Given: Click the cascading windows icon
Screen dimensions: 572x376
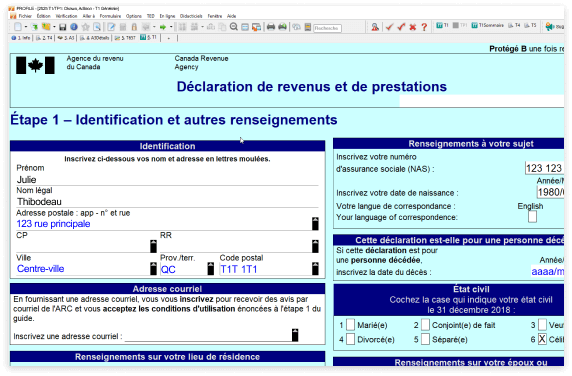Looking at the screenshot, I should click(256, 27).
